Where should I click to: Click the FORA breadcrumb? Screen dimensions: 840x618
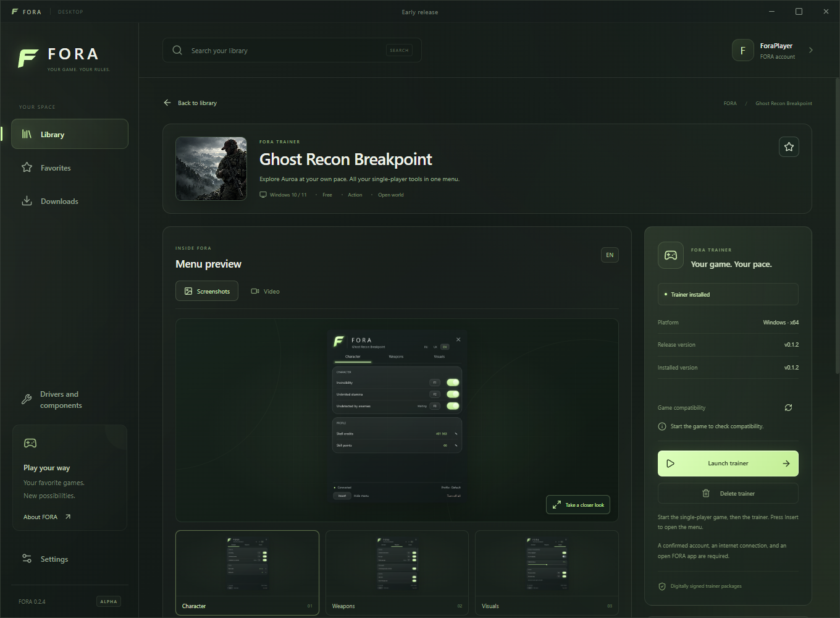(x=730, y=103)
